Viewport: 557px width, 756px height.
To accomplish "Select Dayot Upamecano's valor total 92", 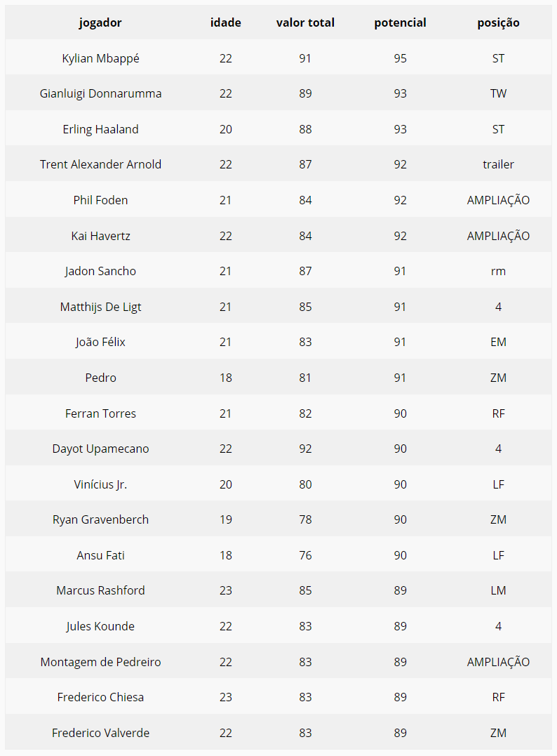I will [x=305, y=449].
